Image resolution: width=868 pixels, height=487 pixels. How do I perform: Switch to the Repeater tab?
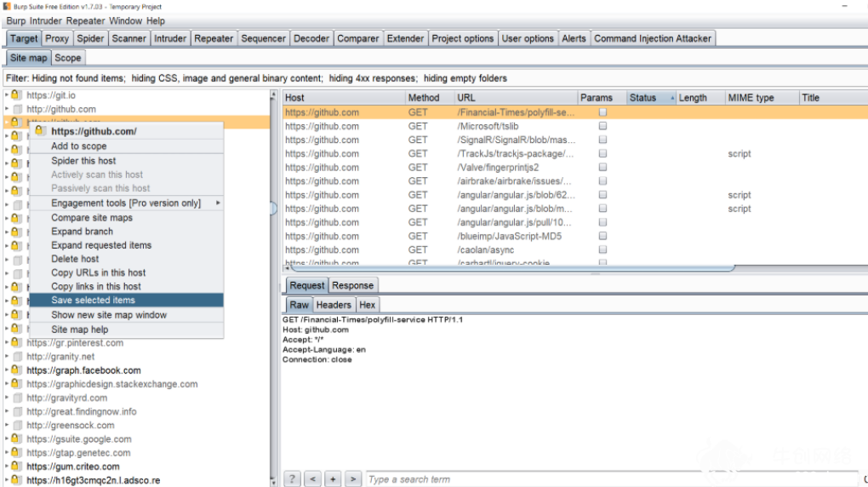[x=213, y=38]
